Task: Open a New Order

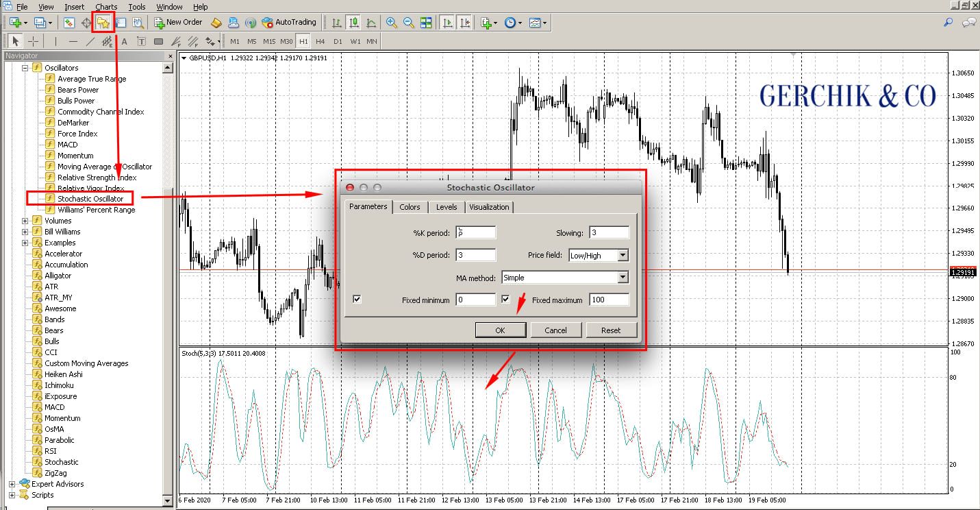Action: click(179, 22)
